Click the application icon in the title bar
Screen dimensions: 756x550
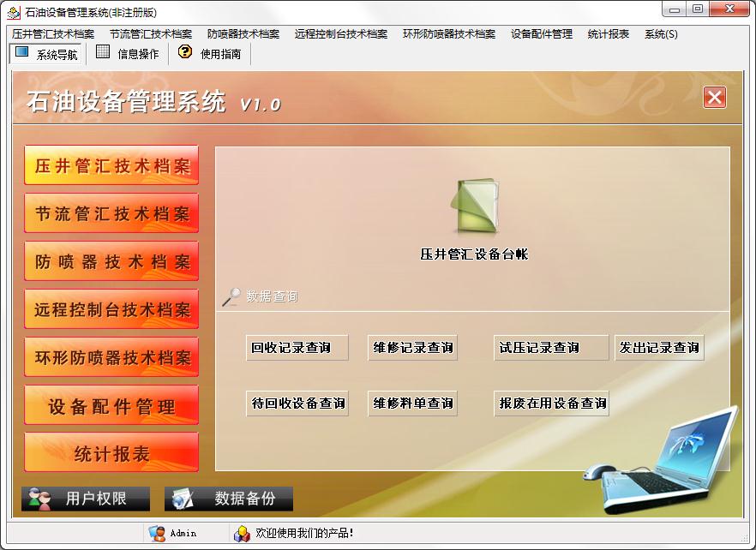tap(14, 12)
